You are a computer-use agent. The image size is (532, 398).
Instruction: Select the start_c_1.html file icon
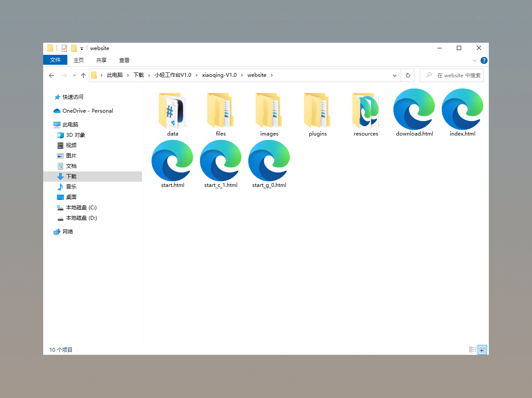point(221,161)
